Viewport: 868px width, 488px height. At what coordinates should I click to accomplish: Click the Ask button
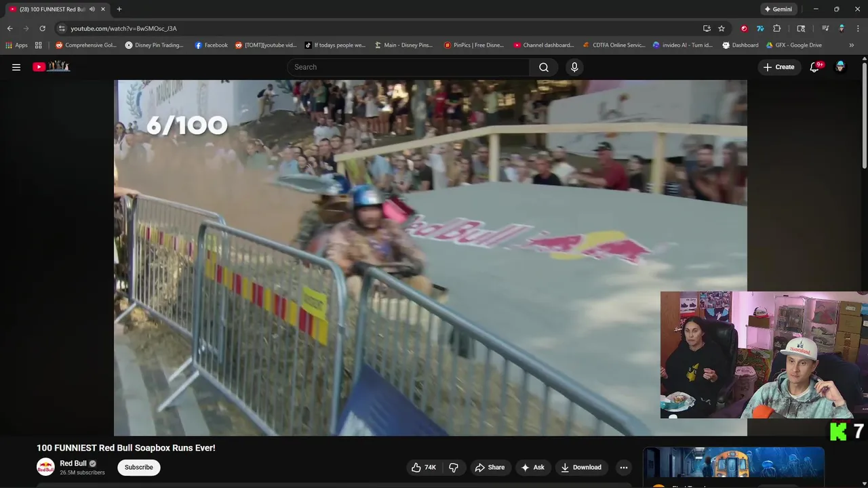point(532,467)
